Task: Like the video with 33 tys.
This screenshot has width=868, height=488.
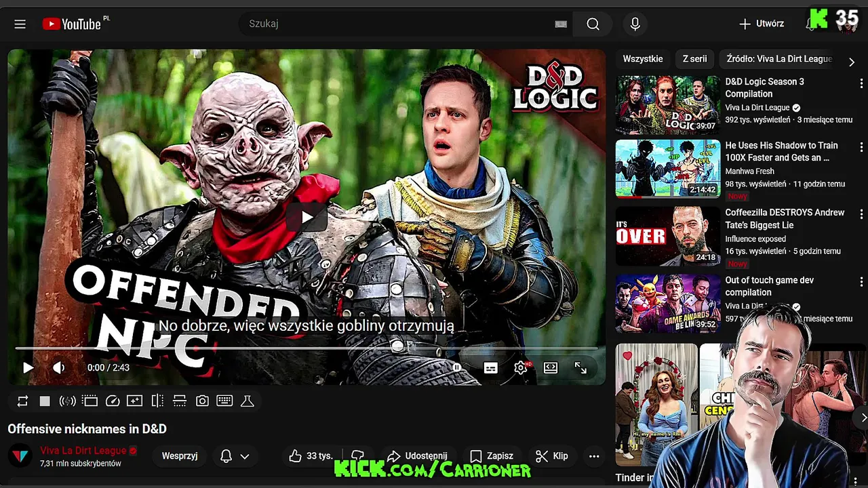Action: pyautogui.click(x=311, y=456)
